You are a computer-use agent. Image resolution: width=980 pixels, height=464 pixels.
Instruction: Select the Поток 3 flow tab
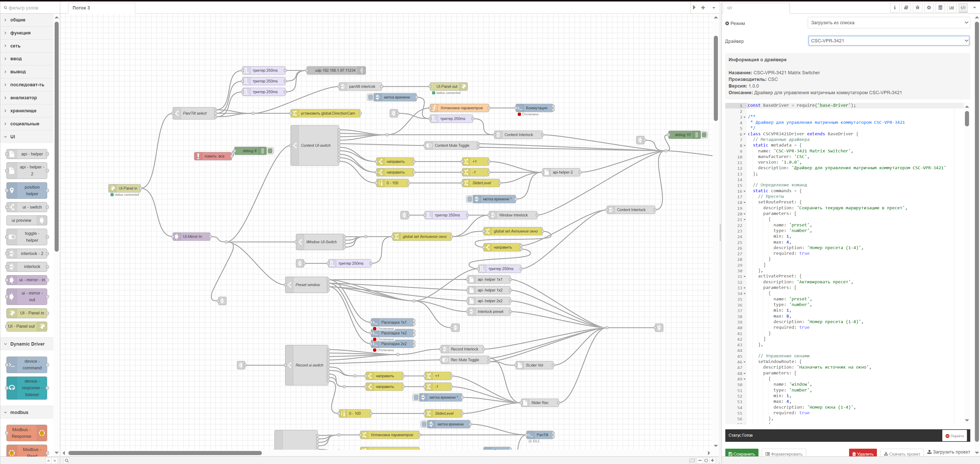click(x=81, y=8)
